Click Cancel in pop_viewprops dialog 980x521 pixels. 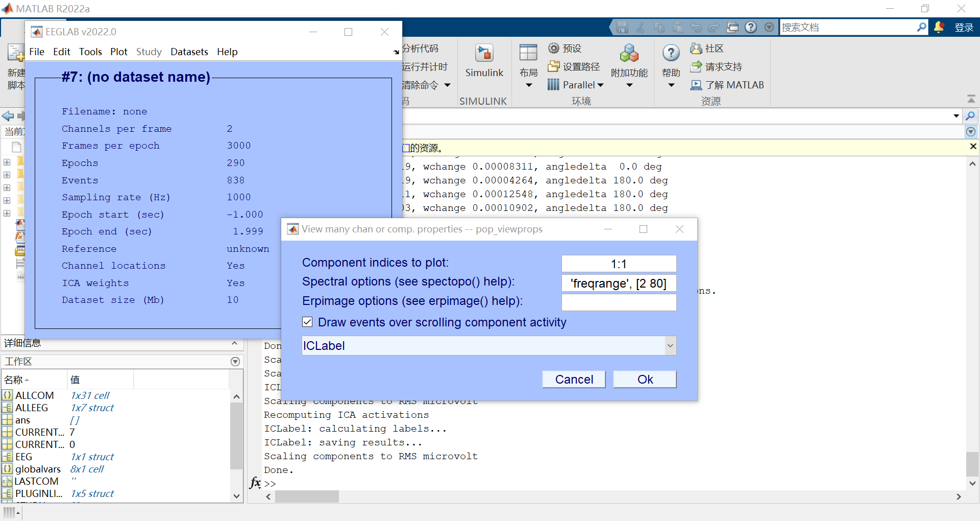click(574, 379)
